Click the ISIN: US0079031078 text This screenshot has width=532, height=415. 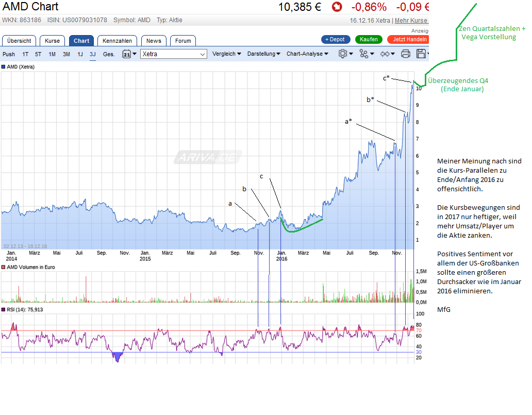click(x=77, y=20)
